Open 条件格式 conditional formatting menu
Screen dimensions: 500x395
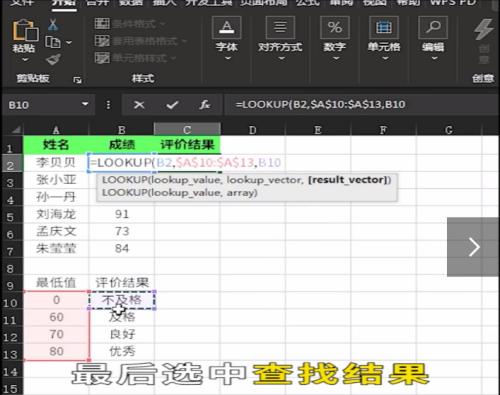[x=130, y=24]
